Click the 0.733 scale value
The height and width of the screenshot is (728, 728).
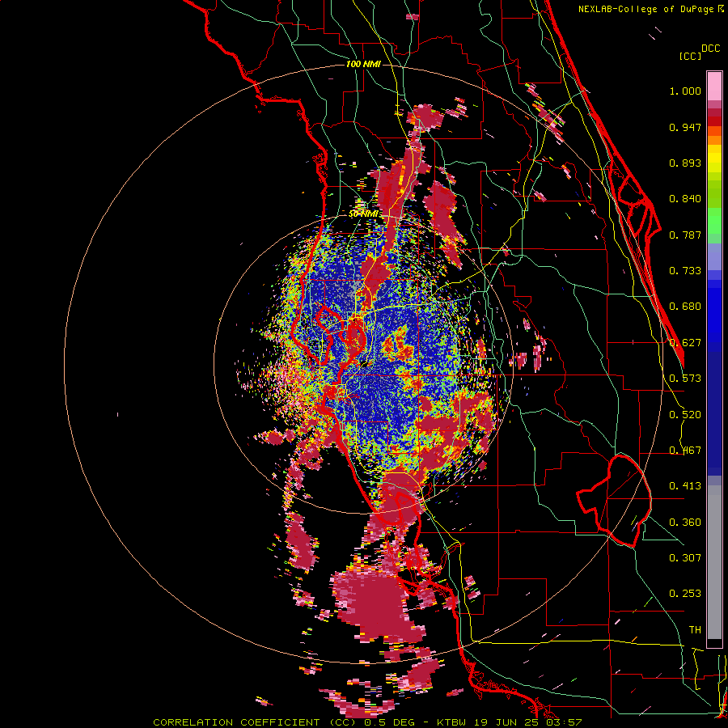tap(685, 271)
